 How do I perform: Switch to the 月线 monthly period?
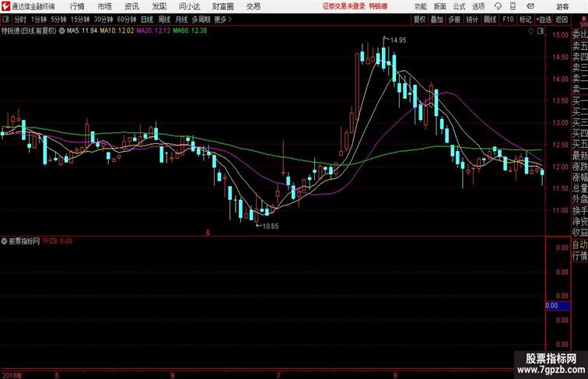click(x=181, y=19)
